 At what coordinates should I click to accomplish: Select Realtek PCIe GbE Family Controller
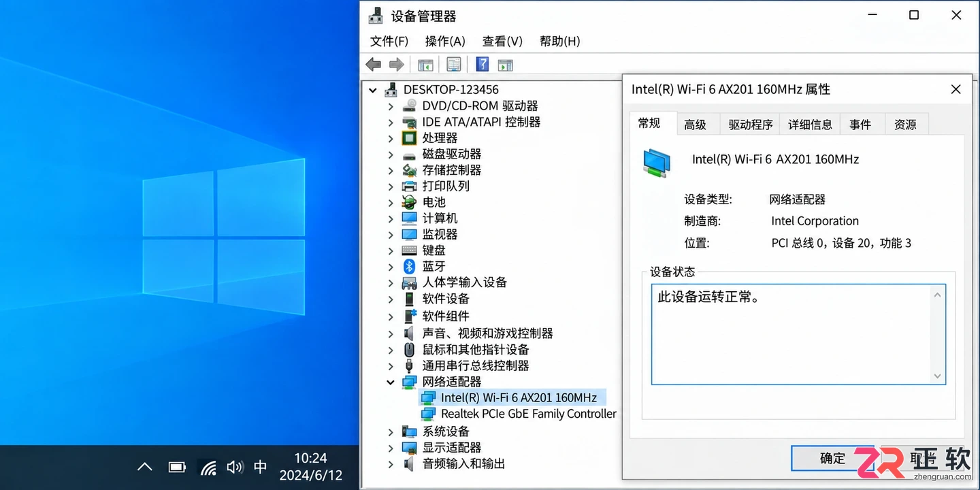click(x=528, y=414)
